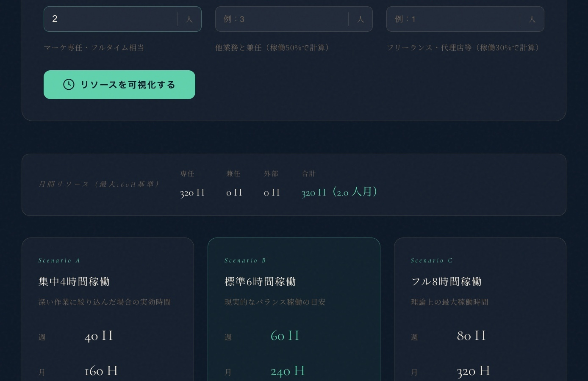Click the 60 H weekly value in Scenario B
This screenshot has width=588, height=381.
coord(285,336)
